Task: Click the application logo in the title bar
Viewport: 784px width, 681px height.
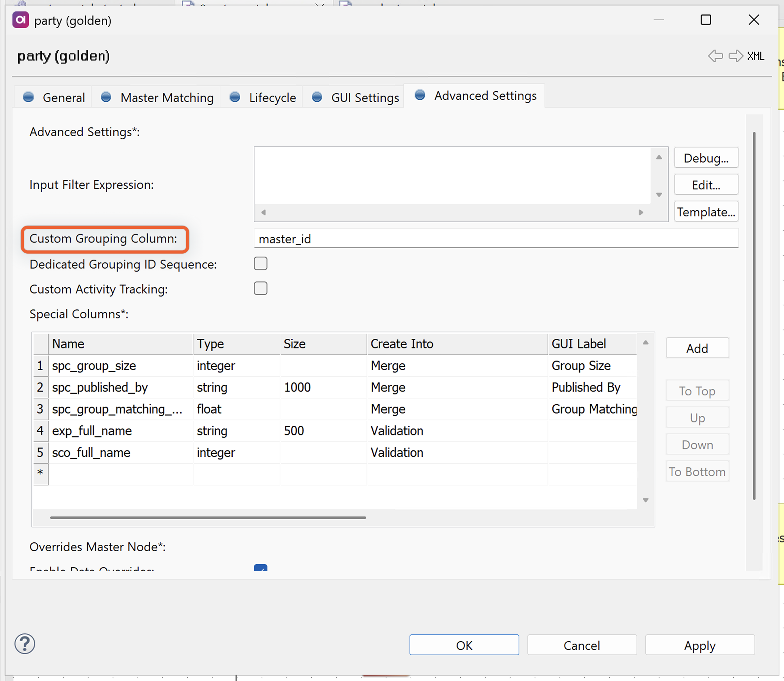Action: pos(20,20)
